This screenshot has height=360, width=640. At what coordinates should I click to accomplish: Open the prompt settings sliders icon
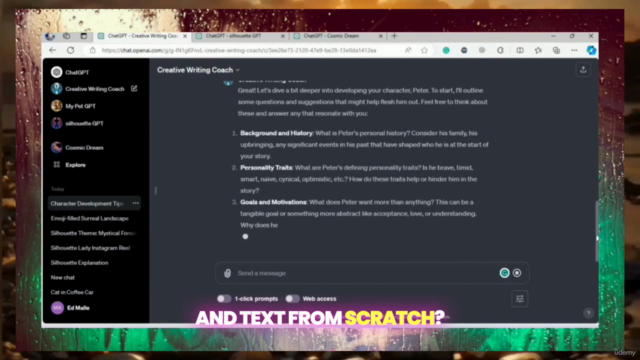[x=520, y=299]
